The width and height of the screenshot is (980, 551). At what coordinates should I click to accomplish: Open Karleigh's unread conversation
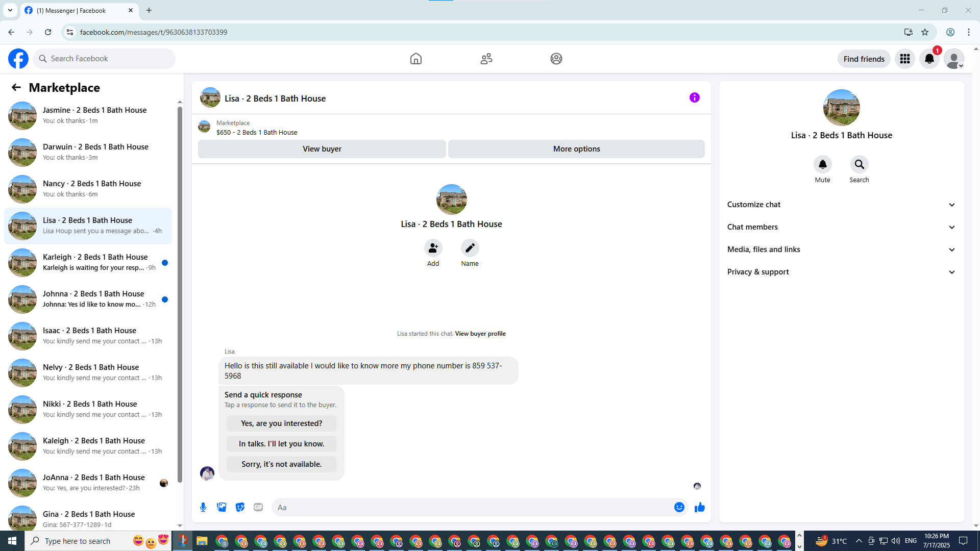88,262
